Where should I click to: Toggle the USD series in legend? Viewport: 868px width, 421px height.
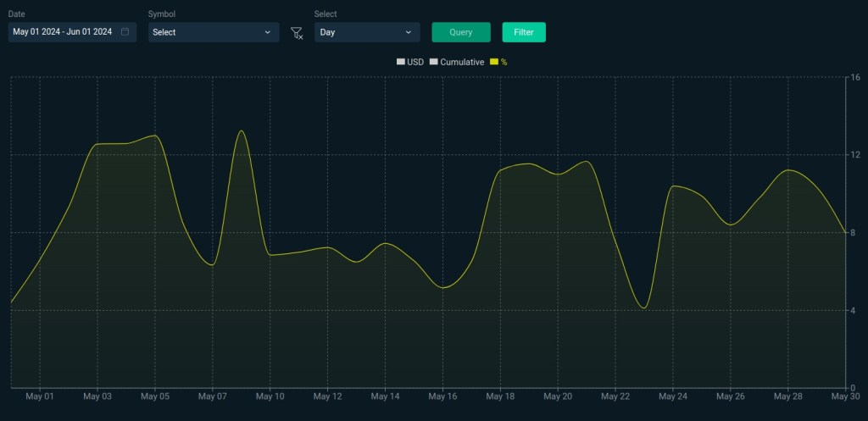(x=410, y=62)
